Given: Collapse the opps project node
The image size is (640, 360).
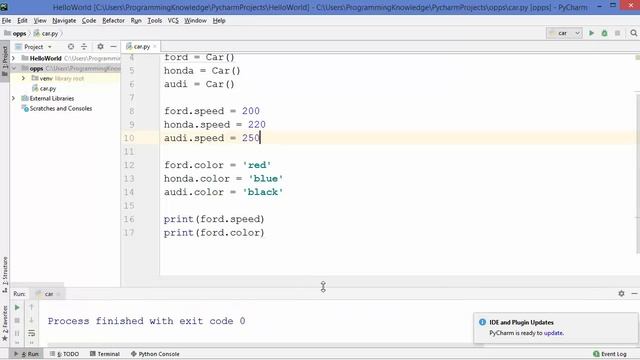Looking at the screenshot, I should (x=14, y=68).
